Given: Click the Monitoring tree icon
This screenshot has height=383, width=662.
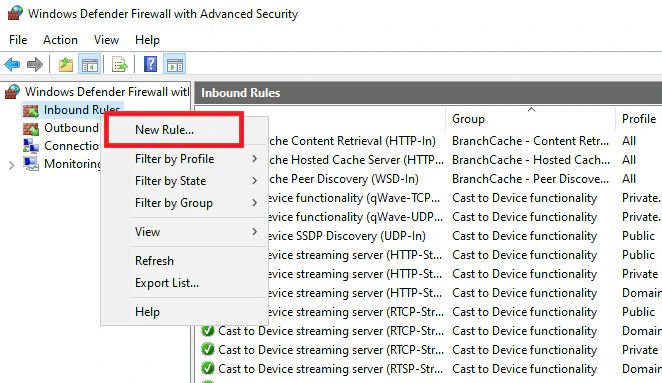Looking at the screenshot, I should coord(31,163).
